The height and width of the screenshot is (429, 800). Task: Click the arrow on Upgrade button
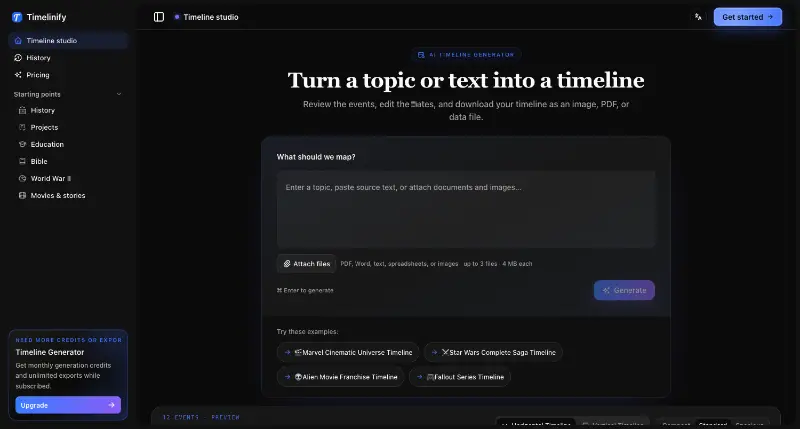[x=111, y=405]
